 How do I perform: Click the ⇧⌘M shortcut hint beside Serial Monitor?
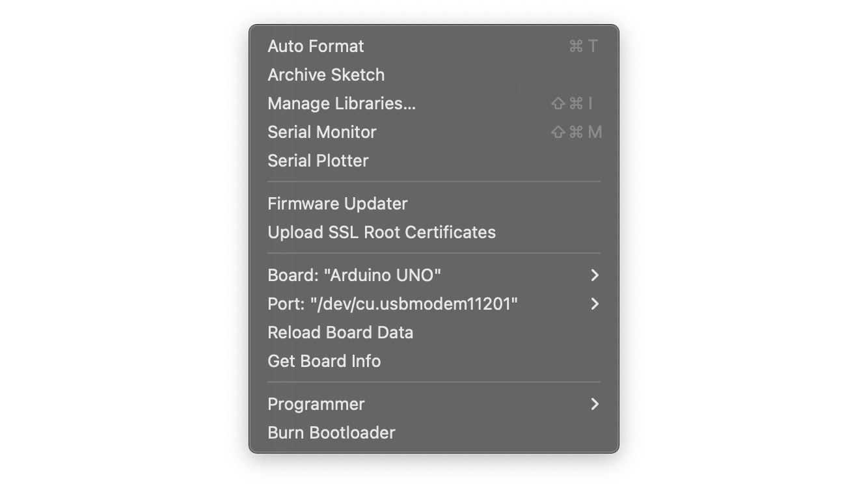coord(576,132)
